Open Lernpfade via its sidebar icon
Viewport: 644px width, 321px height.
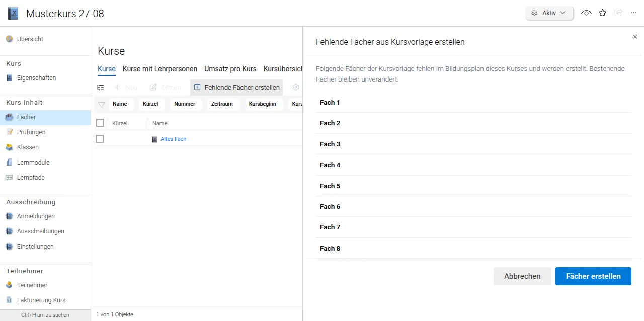(x=9, y=178)
